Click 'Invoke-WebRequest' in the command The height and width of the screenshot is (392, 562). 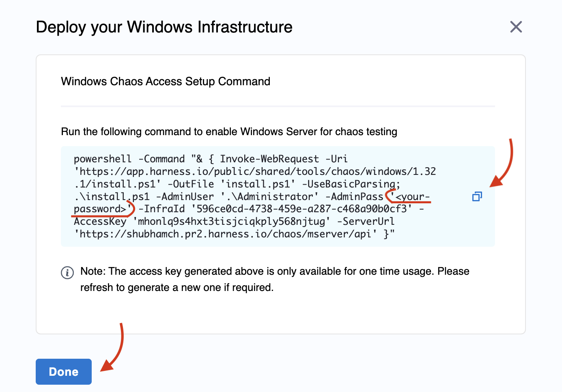[269, 159]
